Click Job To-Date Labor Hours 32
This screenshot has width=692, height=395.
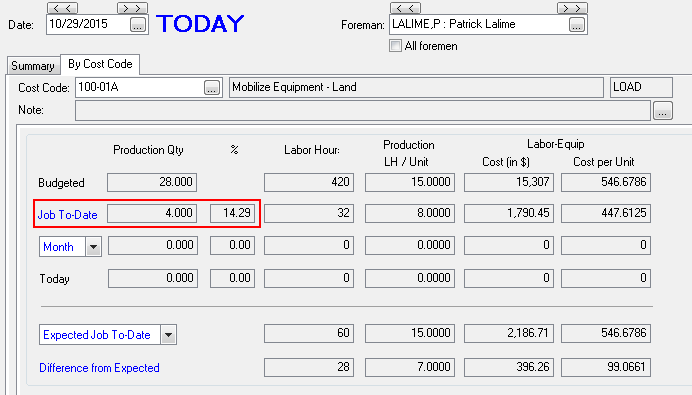pyautogui.click(x=309, y=213)
